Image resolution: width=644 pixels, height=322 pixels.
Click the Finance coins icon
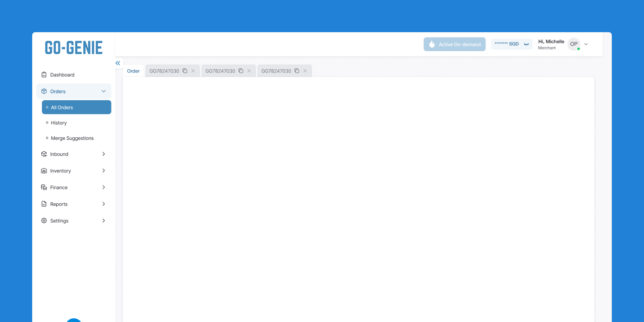[x=44, y=188]
